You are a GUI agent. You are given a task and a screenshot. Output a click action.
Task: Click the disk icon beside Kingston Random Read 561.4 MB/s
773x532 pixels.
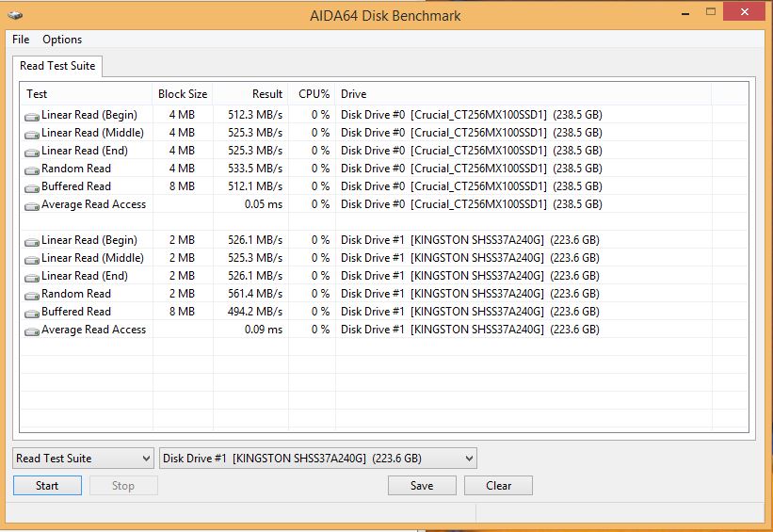pyautogui.click(x=32, y=296)
